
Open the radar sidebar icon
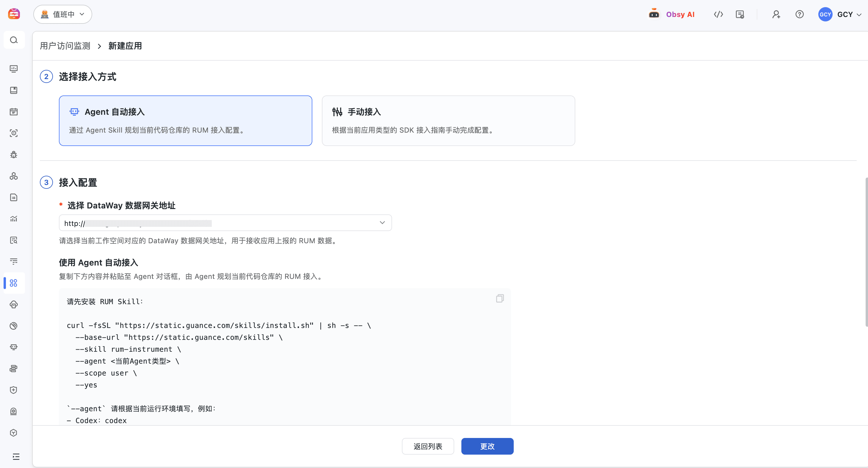[14, 326]
